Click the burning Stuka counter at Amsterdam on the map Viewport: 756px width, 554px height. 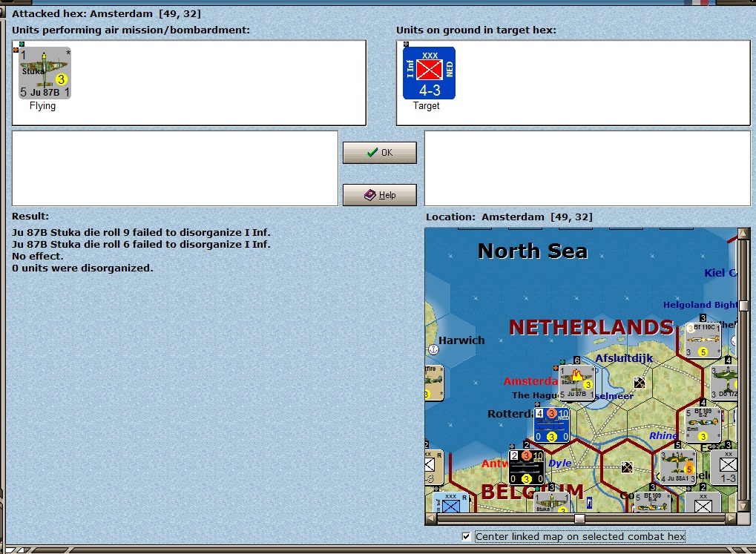[x=576, y=383]
